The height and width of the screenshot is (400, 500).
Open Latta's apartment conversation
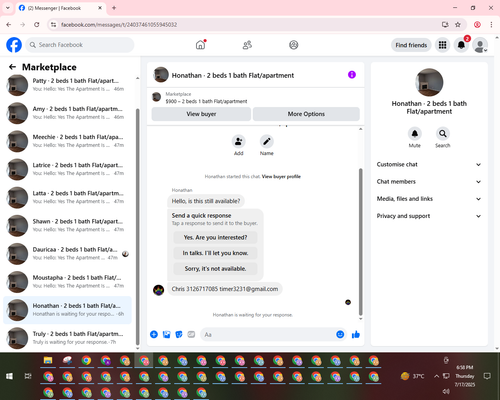click(67, 197)
